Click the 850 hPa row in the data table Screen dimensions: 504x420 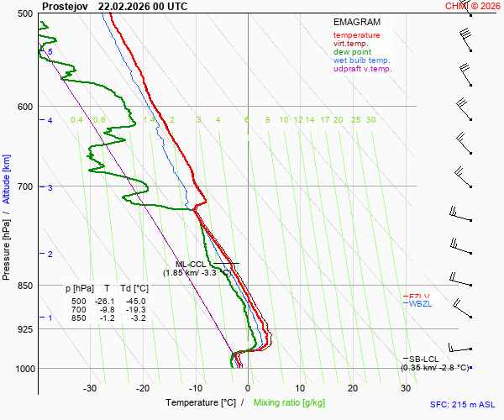[106, 318]
